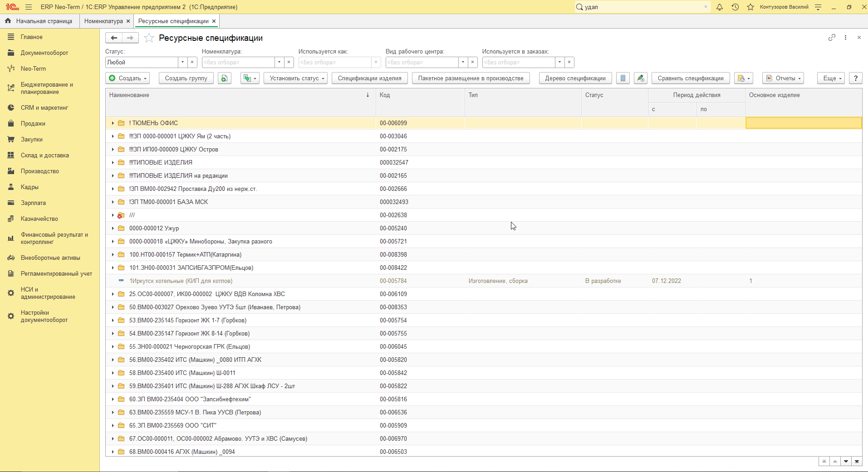Open the Установить статус dropdown

(295, 78)
